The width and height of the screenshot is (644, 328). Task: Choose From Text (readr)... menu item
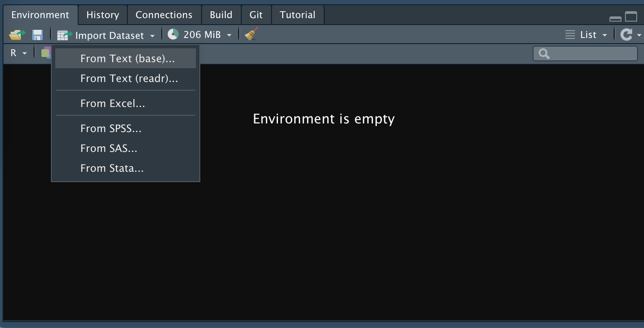click(x=129, y=79)
